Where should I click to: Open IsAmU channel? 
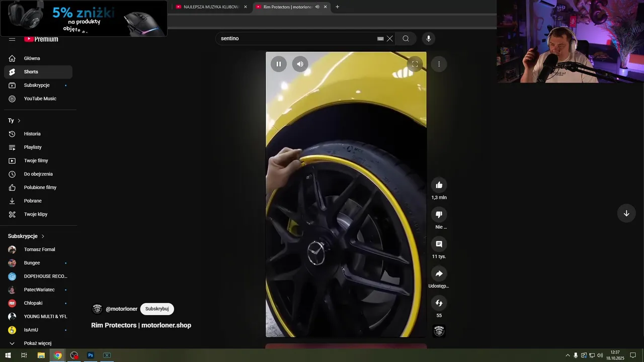pyautogui.click(x=38, y=330)
